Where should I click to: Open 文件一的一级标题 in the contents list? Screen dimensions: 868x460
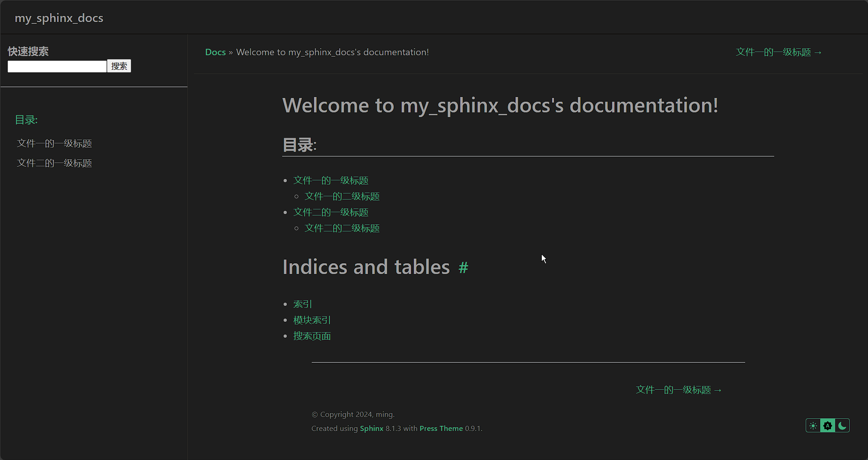click(331, 180)
